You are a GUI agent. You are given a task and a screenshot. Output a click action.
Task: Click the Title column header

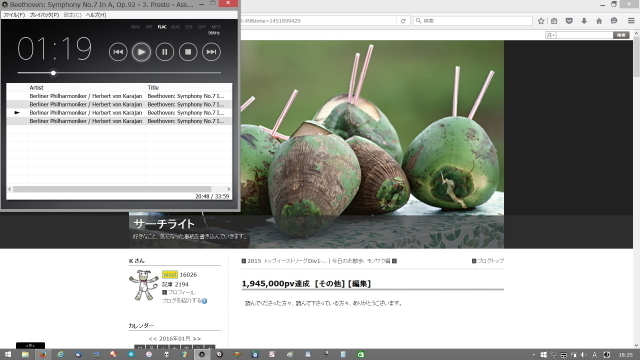click(189, 87)
